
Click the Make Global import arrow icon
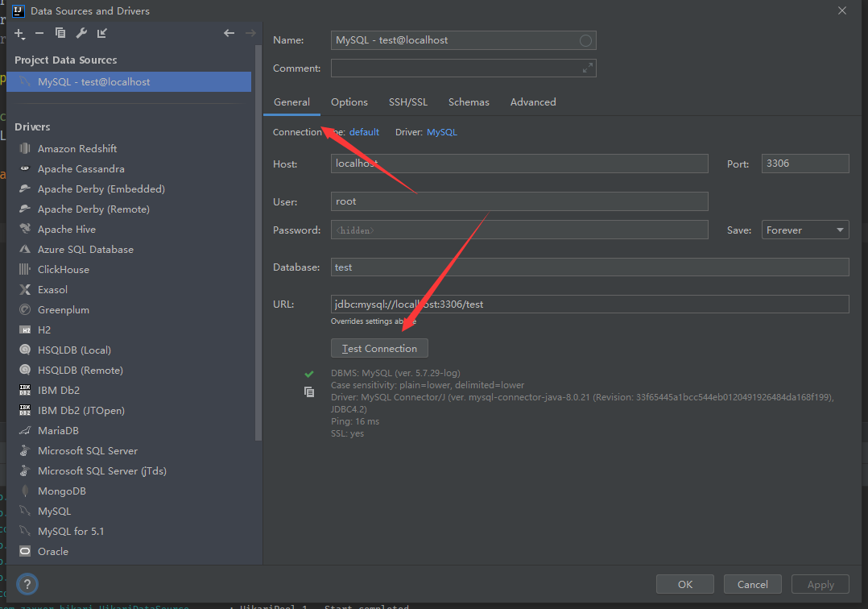101,33
